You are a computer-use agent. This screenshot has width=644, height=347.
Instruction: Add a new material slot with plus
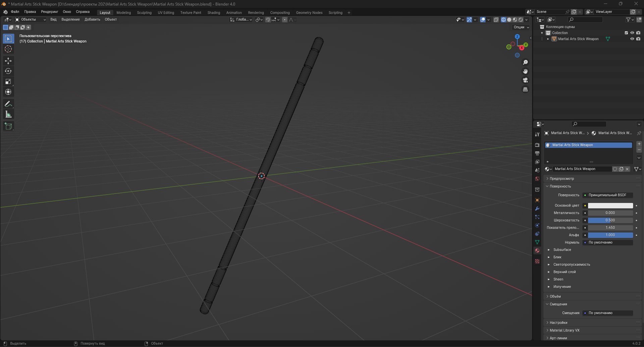[639, 144]
